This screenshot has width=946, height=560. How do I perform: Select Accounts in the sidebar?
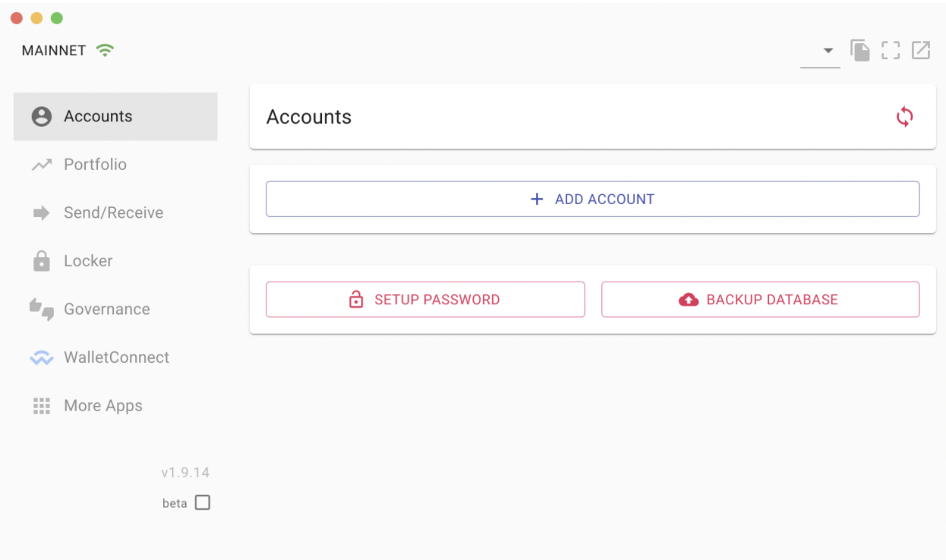[x=115, y=116]
